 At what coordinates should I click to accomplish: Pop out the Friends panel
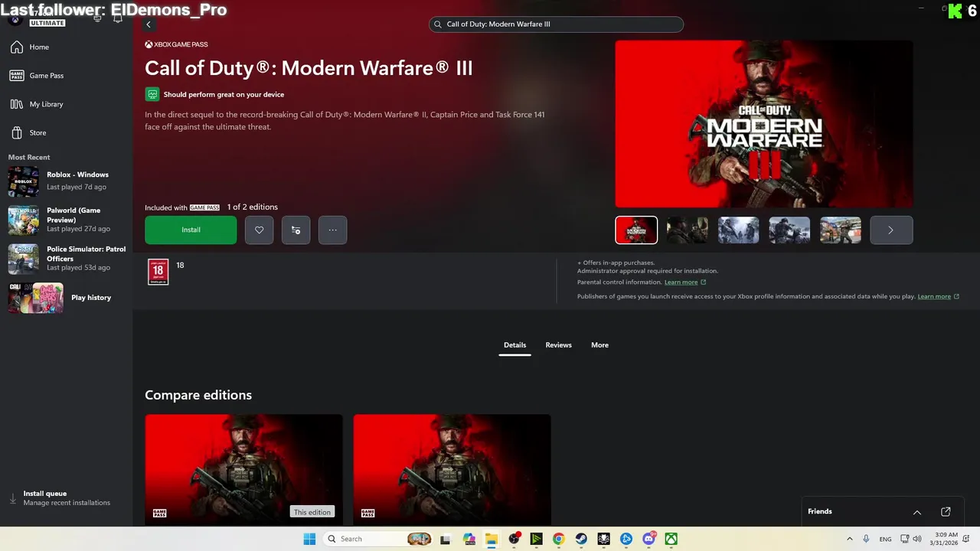pyautogui.click(x=946, y=511)
